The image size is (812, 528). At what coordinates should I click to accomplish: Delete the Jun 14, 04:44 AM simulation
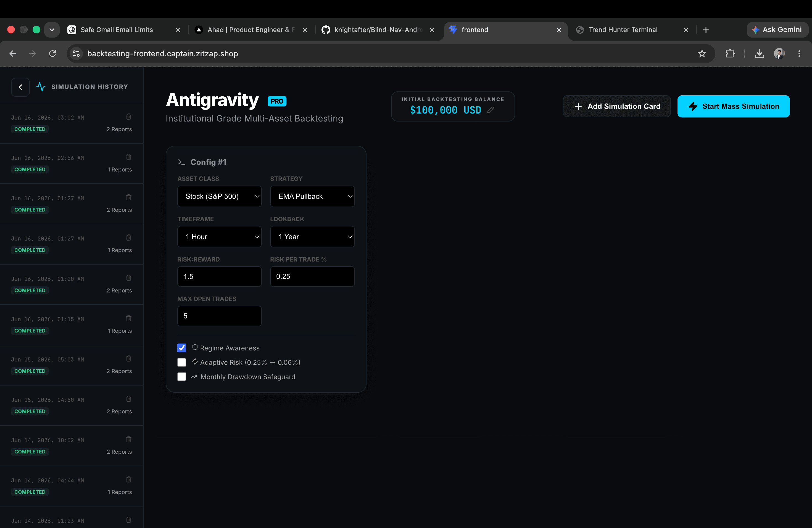point(129,480)
